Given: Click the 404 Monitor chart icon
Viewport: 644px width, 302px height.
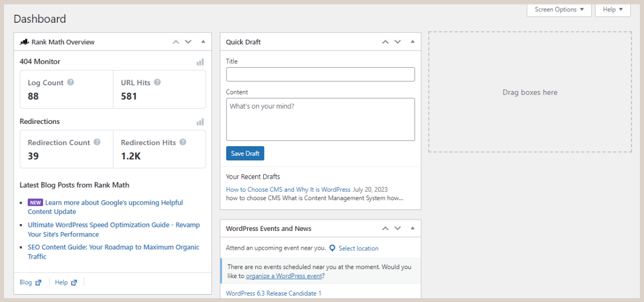Looking at the screenshot, I should 200,62.
